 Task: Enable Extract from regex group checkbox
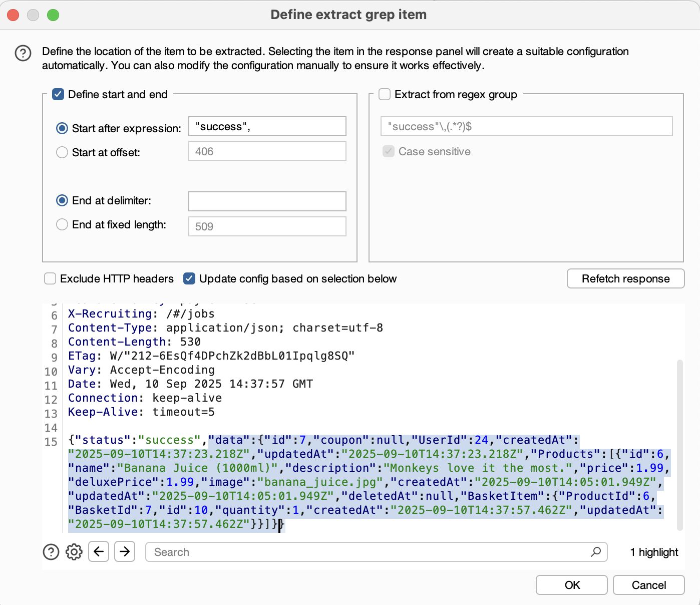pyautogui.click(x=385, y=95)
